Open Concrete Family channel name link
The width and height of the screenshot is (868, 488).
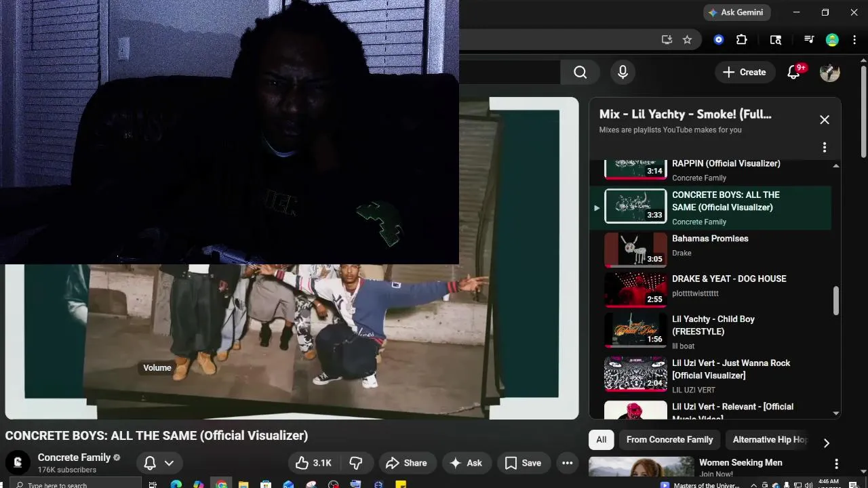[x=74, y=457]
